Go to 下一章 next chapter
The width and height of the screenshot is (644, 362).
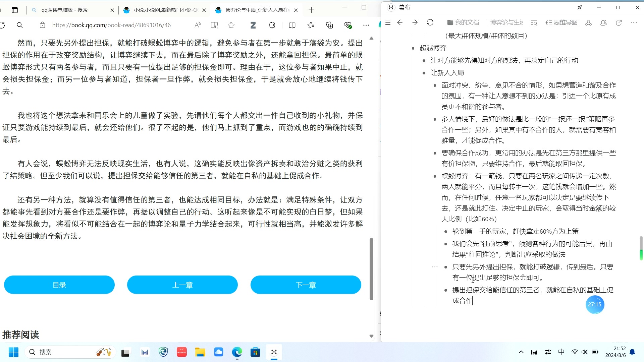pos(306,285)
